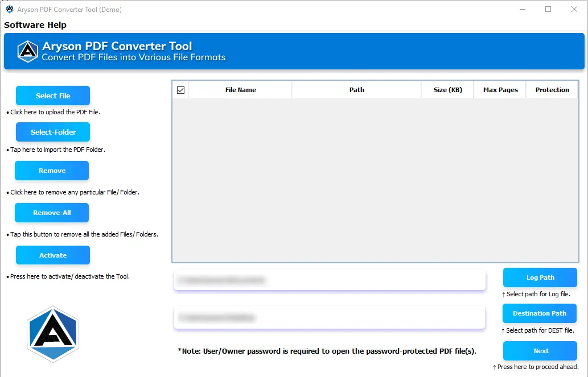Focus the destination path text field
Image resolution: width=588 pixels, height=377 pixels.
[x=330, y=318]
